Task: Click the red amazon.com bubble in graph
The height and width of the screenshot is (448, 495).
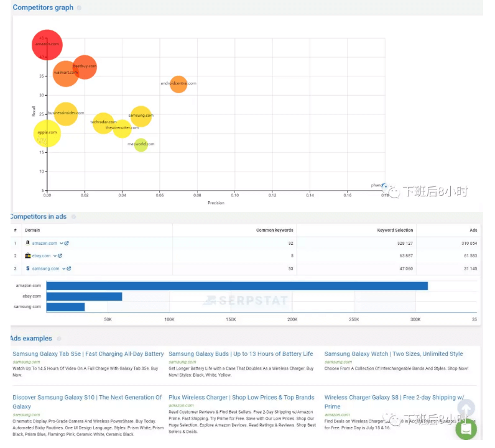Action: (47, 44)
